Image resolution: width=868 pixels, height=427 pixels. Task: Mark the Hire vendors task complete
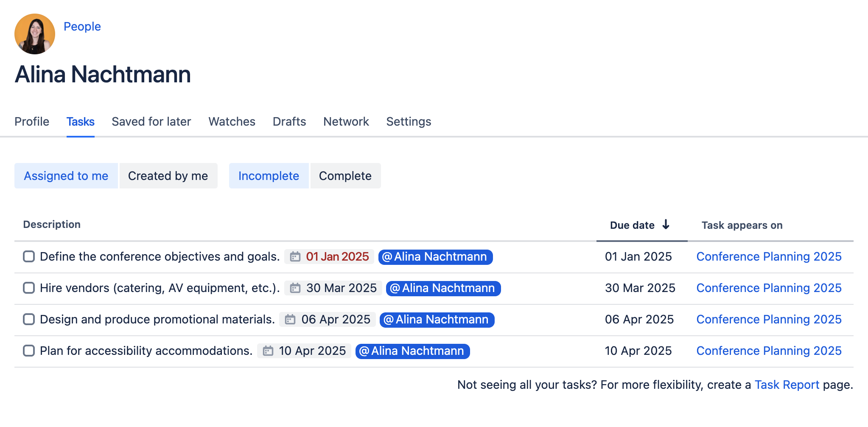tap(28, 288)
